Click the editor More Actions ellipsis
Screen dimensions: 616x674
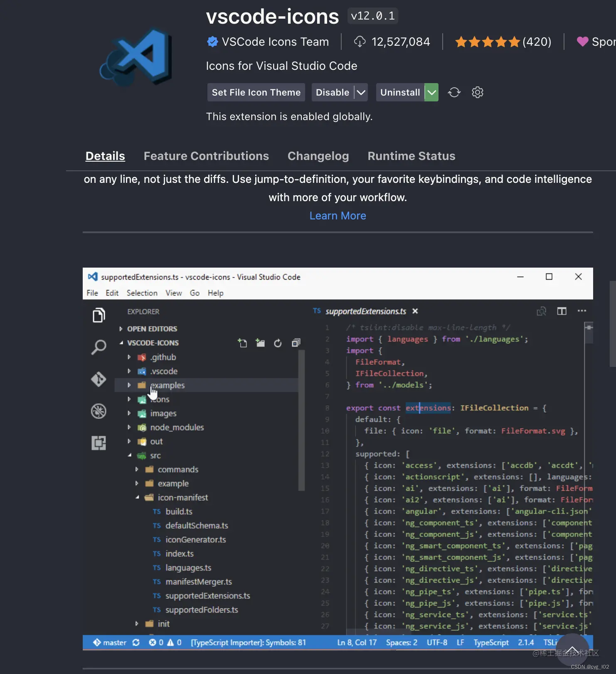582,311
